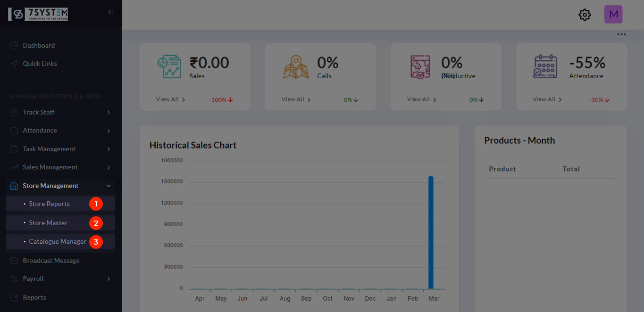The width and height of the screenshot is (644, 312).
Task: Go to Dashboard in sidebar
Action: coord(39,46)
